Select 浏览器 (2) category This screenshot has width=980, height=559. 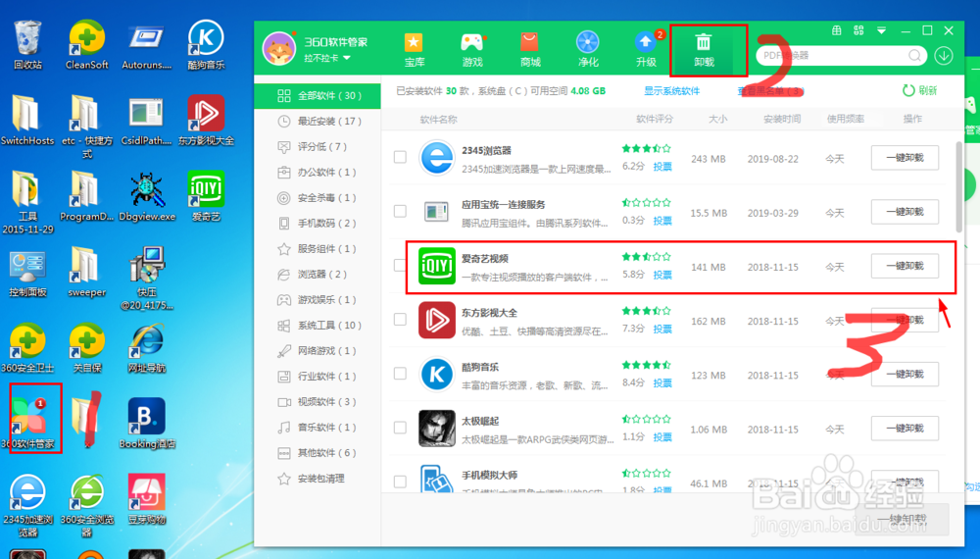click(x=318, y=274)
